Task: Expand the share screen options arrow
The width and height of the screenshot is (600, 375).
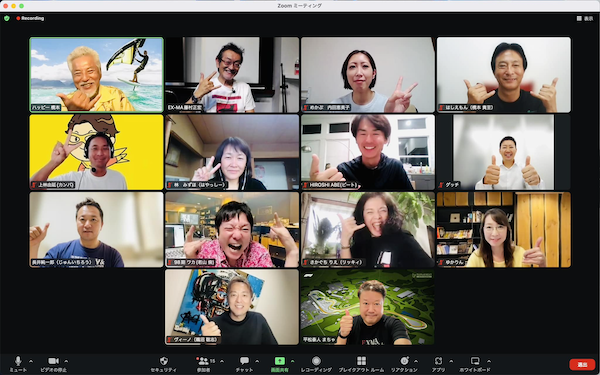Action: click(x=293, y=361)
